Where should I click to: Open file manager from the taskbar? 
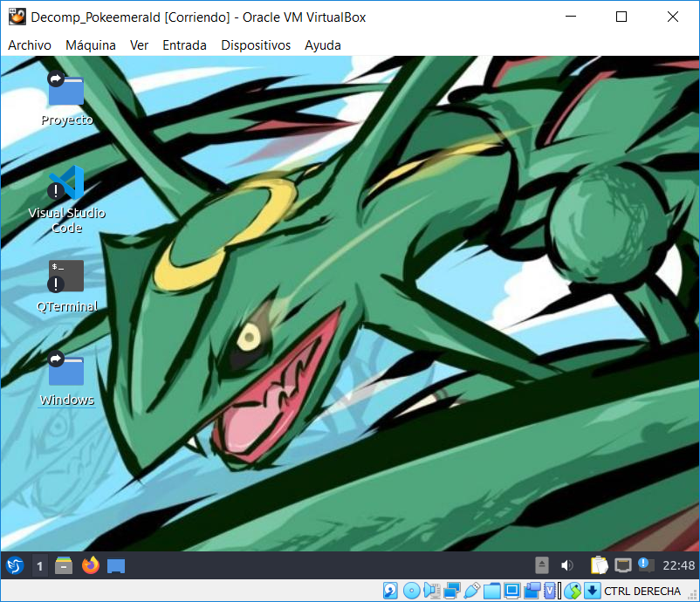click(64, 566)
